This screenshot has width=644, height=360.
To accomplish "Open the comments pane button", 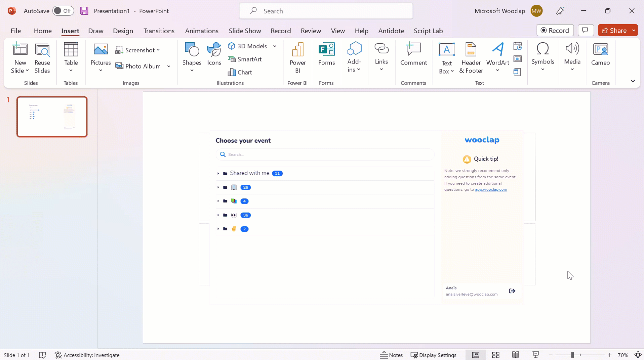I will 586,30.
